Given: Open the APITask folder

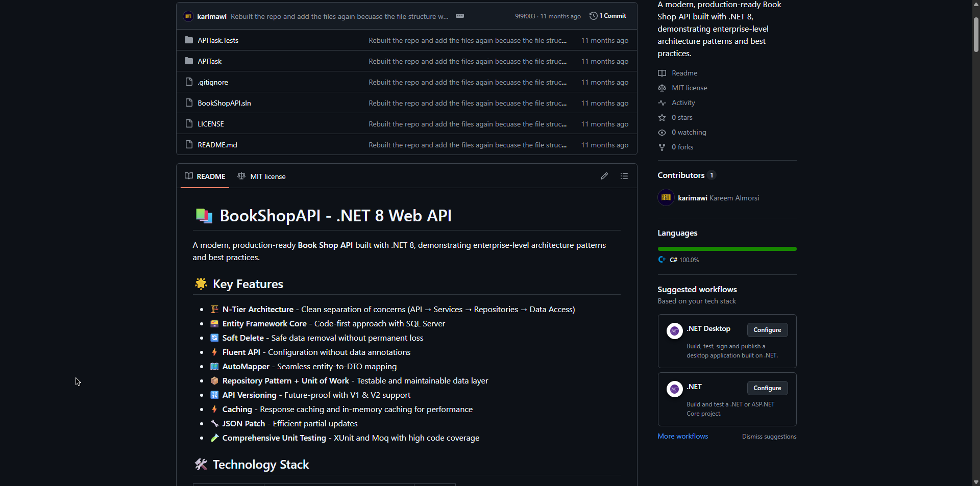Looking at the screenshot, I should click(x=209, y=61).
